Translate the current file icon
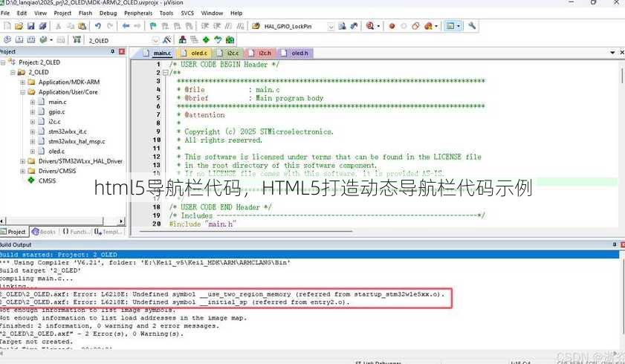This screenshot has width=625, height=364. [7, 40]
